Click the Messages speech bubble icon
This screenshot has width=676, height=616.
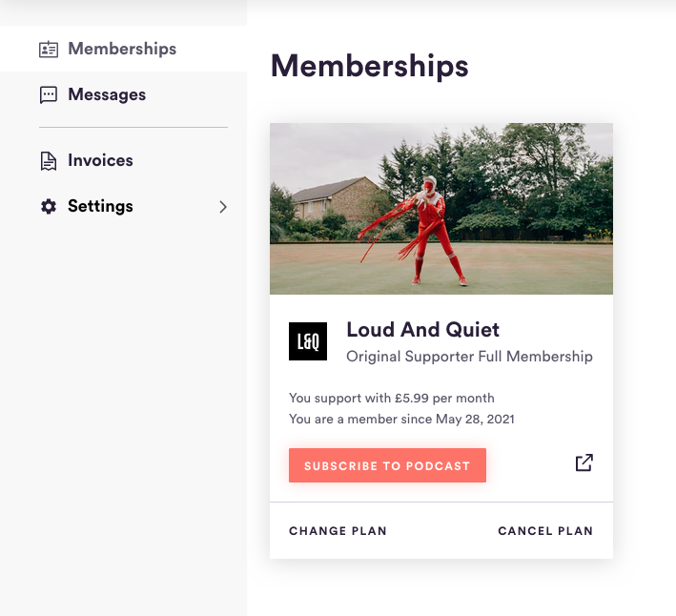pos(49,94)
